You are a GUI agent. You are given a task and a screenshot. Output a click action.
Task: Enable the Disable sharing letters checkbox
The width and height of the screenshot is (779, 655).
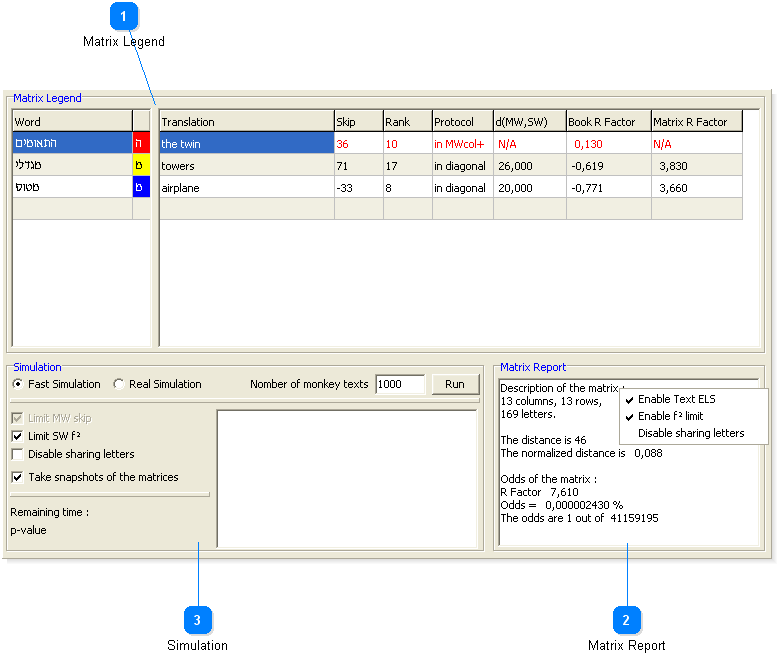click(18, 455)
